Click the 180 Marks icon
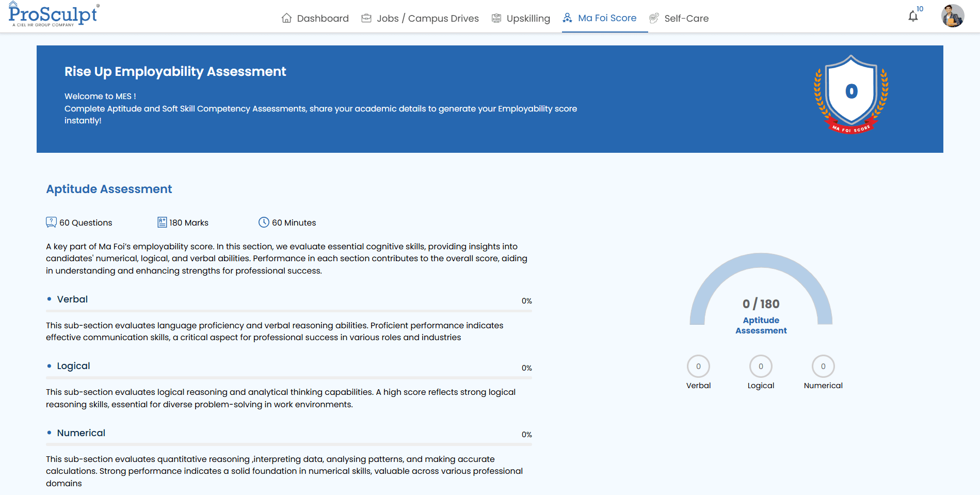Image resolution: width=980 pixels, height=495 pixels. [162, 222]
